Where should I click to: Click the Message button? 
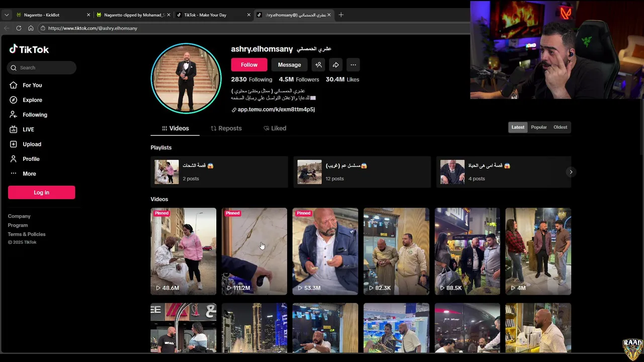[289, 65]
